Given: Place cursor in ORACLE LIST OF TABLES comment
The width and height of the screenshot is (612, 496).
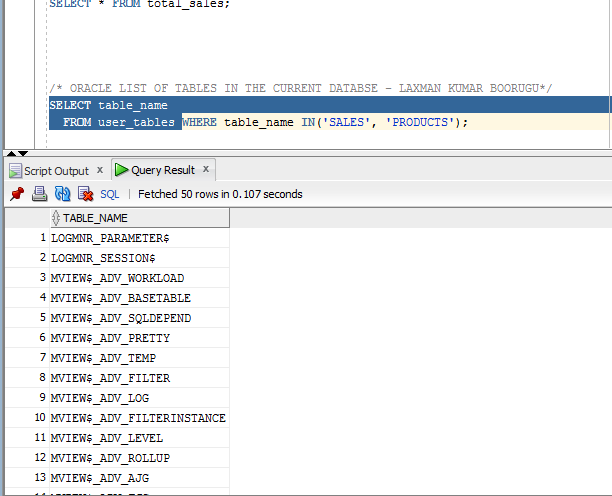Looking at the screenshot, I should pos(301,88).
